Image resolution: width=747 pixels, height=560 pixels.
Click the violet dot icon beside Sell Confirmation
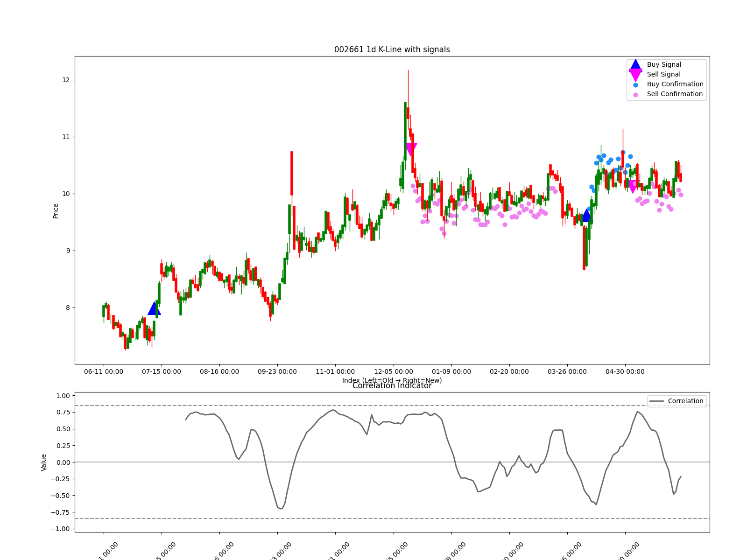[635, 95]
